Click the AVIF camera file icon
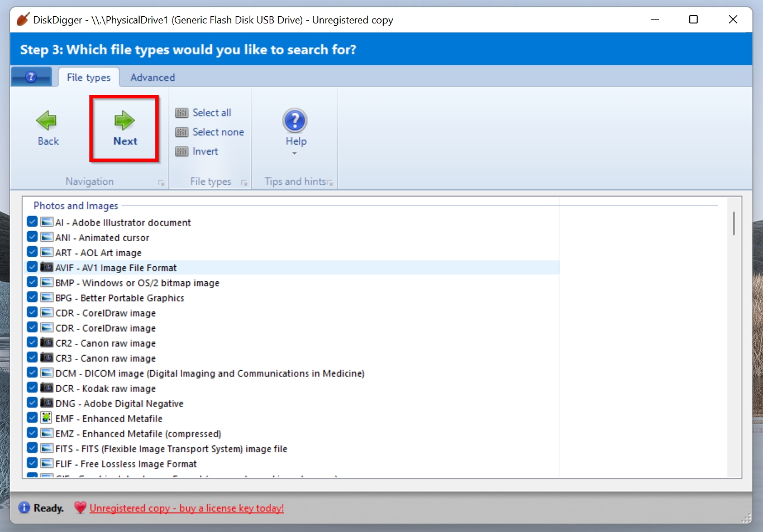 click(47, 267)
